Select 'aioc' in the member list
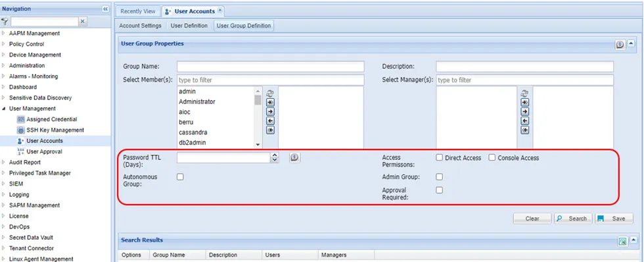The width and height of the screenshot is (644, 262). point(216,112)
